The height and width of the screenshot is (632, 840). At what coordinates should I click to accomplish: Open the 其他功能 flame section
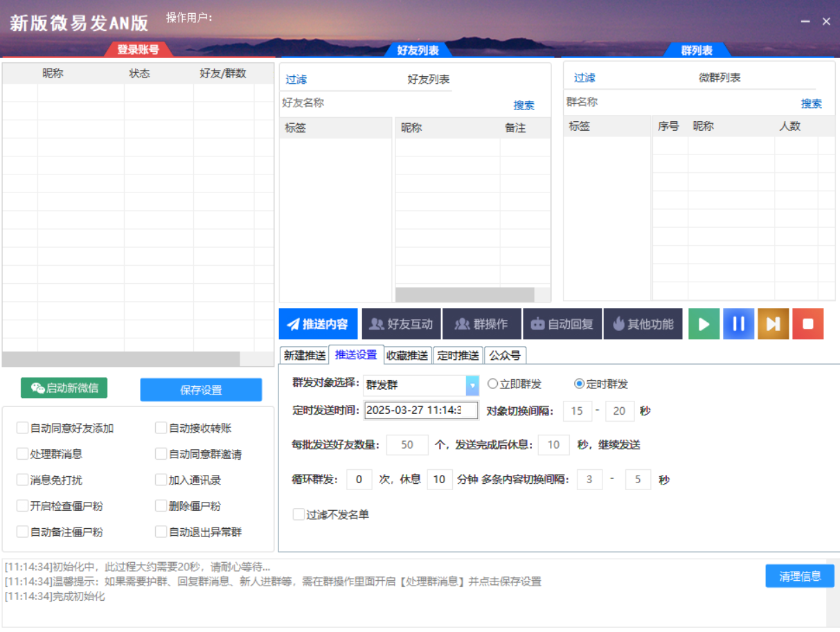pyautogui.click(x=643, y=324)
